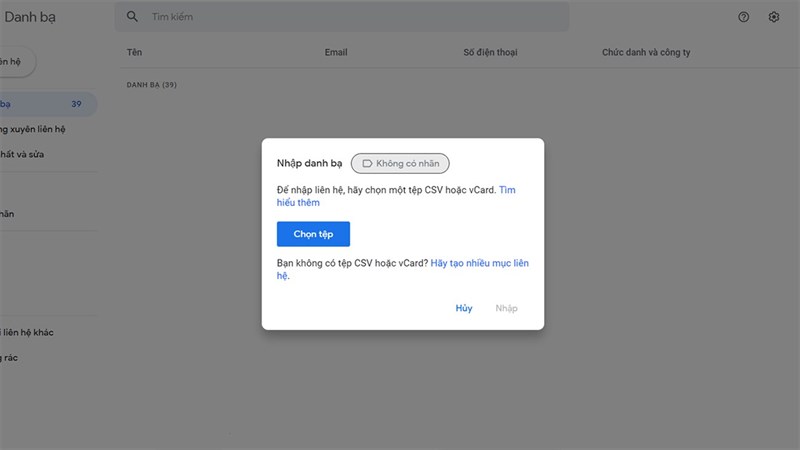
Task: Click the Nhập button in the dialog
Action: pyautogui.click(x=506, y=308)
